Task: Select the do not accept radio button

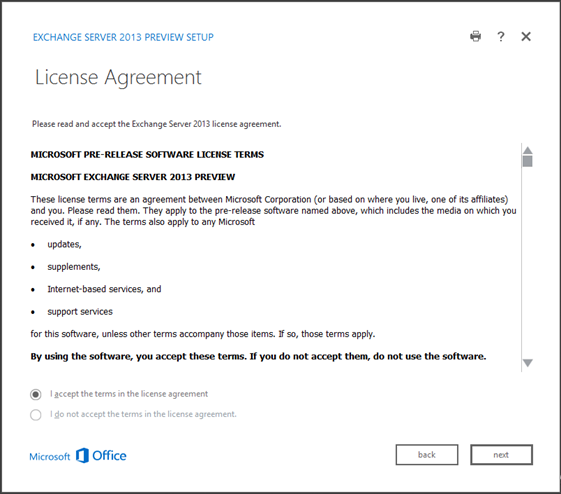Action: pyautogui.click(x=35, y=415)
